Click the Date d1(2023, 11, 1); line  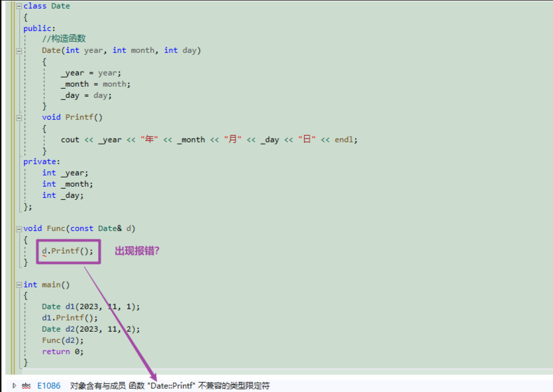[91, 307]
